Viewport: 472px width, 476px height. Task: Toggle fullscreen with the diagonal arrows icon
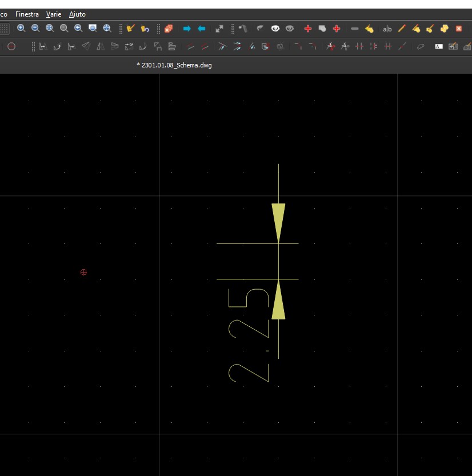(x=219, y=29)
